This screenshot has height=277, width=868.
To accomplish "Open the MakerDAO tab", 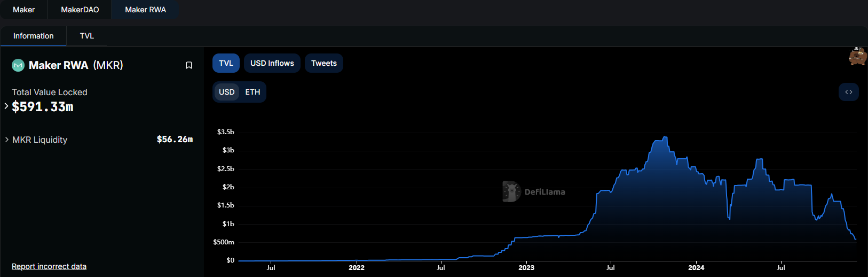I will click(x=80, y=10).
